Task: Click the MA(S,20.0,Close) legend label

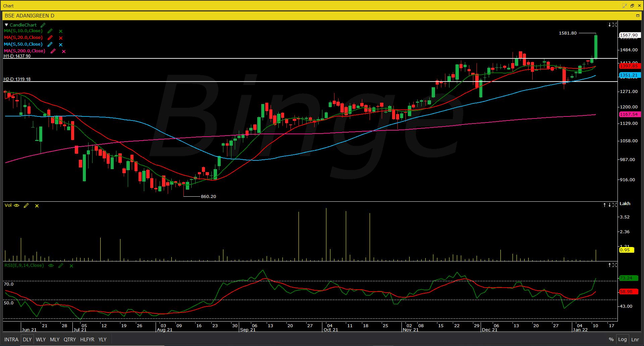Action: [23, 38]
